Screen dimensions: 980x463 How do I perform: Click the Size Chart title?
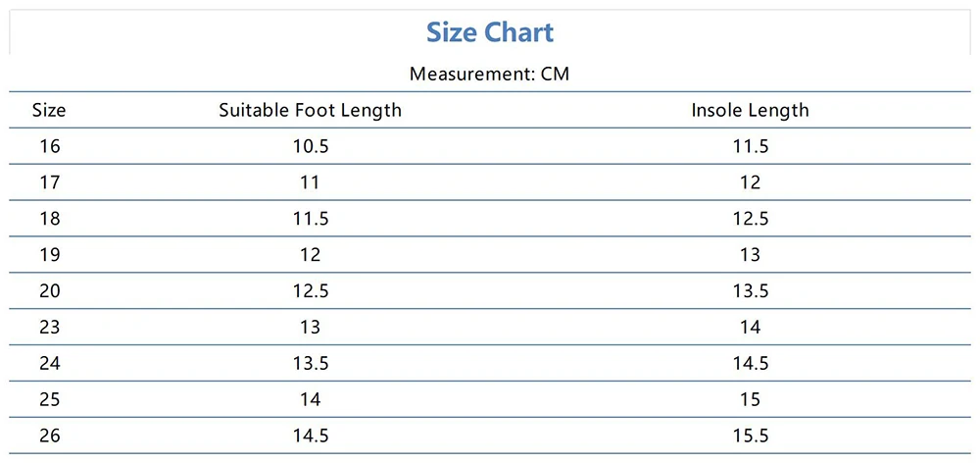(x=490, y=32)
